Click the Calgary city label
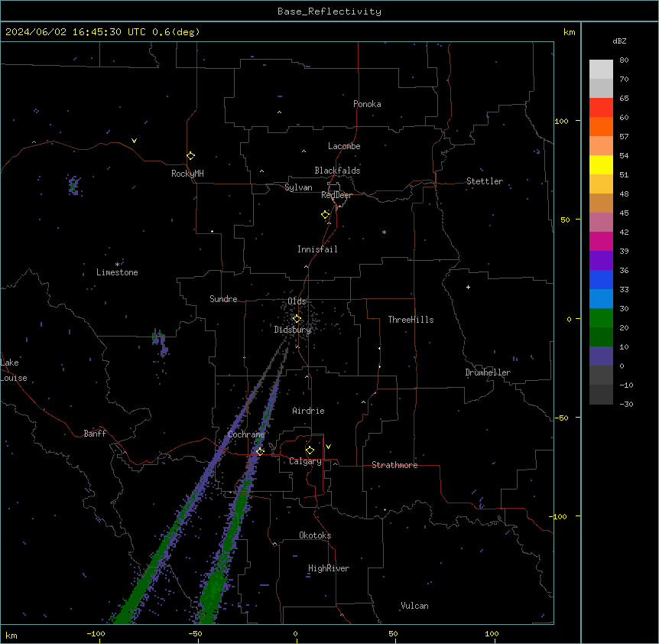The image size is (659, 644). coord(305,461)
